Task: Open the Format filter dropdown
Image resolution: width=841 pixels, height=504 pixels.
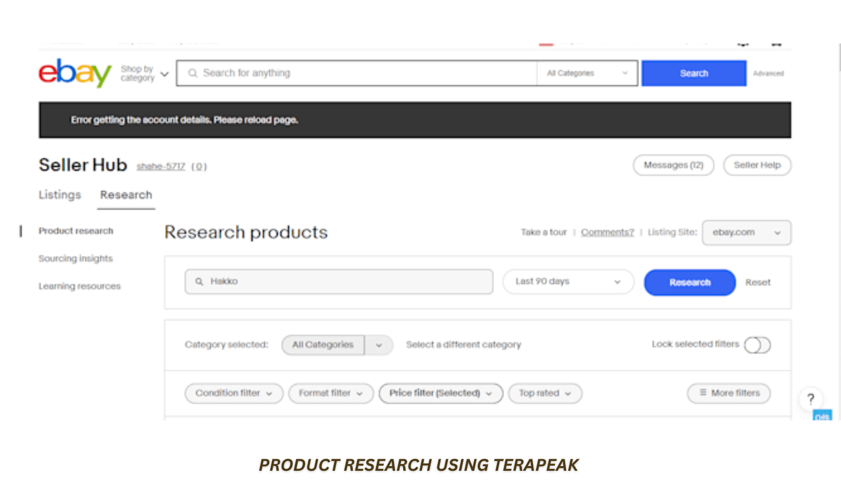Action: [x=331, y=393]
